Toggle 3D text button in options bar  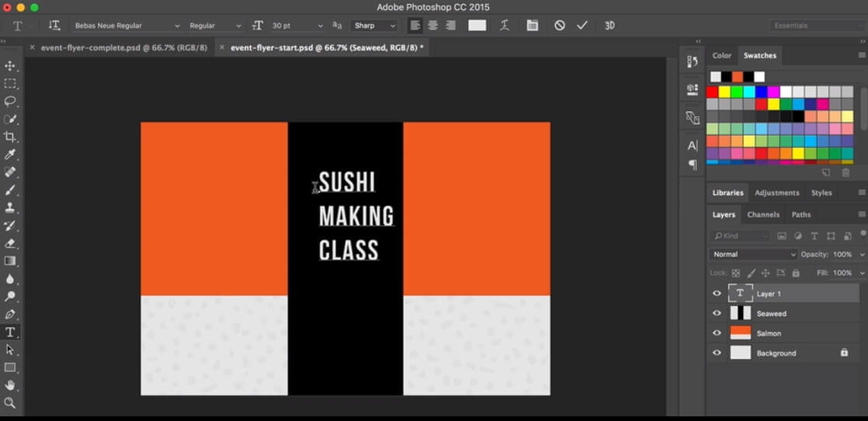(x=609, y=26)
